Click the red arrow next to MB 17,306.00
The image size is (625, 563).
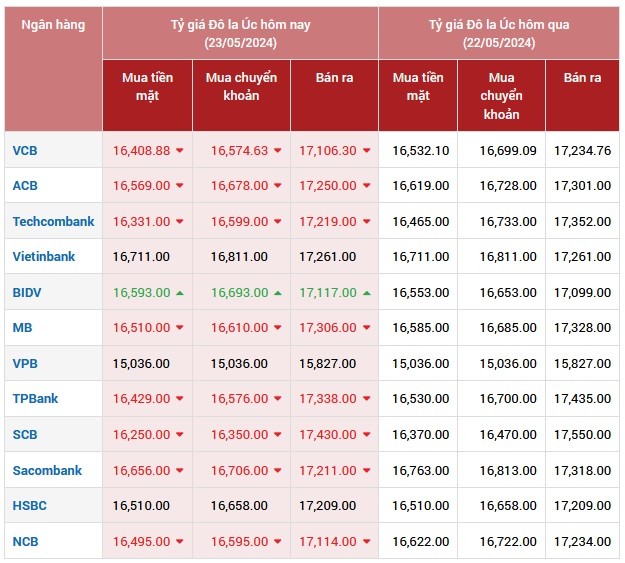367,328
